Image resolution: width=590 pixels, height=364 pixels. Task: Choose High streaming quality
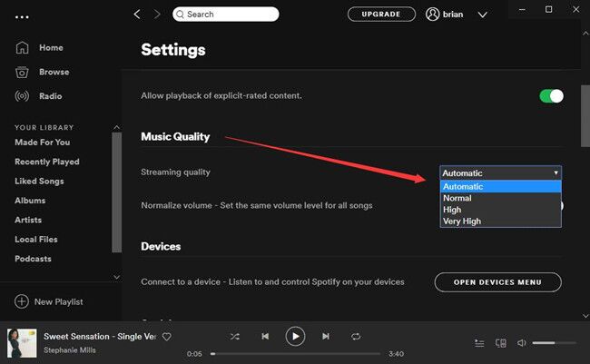tap(500, 210)
